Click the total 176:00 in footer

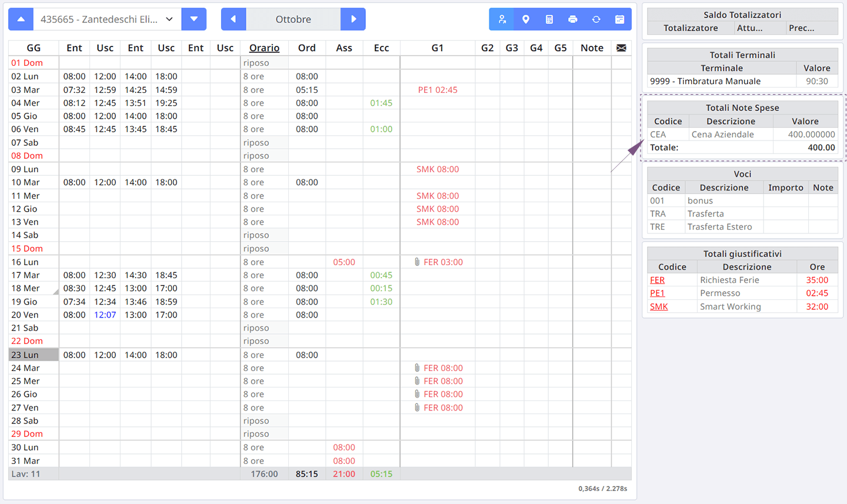click(x=264, y=474)
